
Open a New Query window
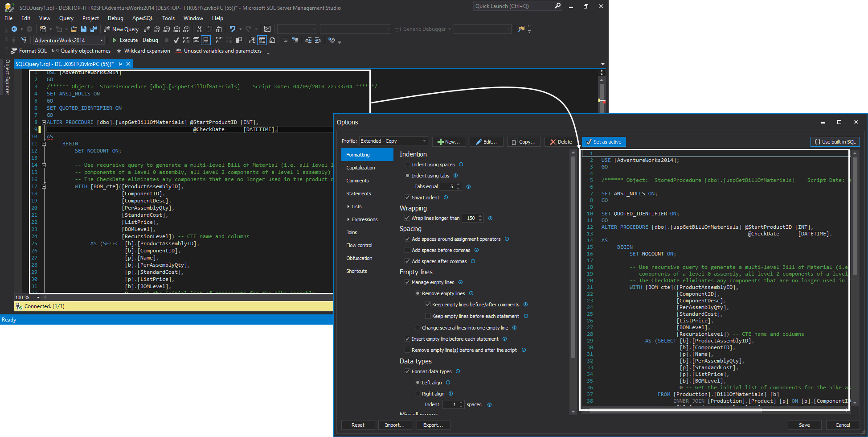[x=121, y=29]
